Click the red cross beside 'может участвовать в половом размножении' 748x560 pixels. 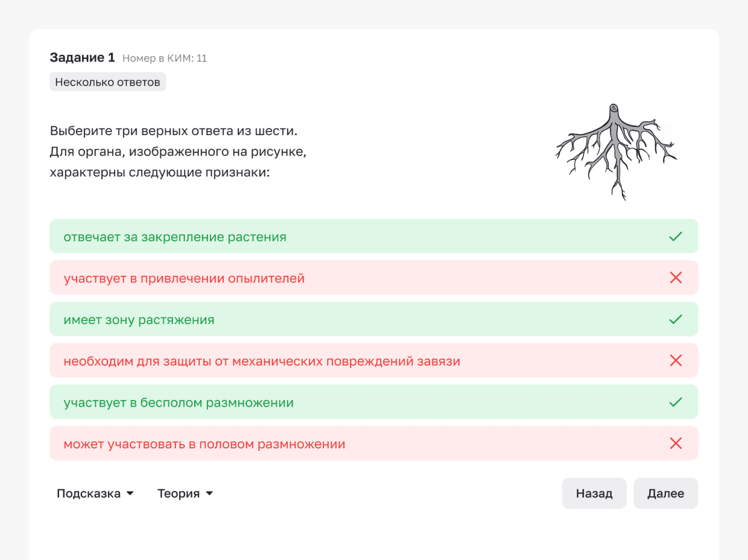(x=676, y=444)
